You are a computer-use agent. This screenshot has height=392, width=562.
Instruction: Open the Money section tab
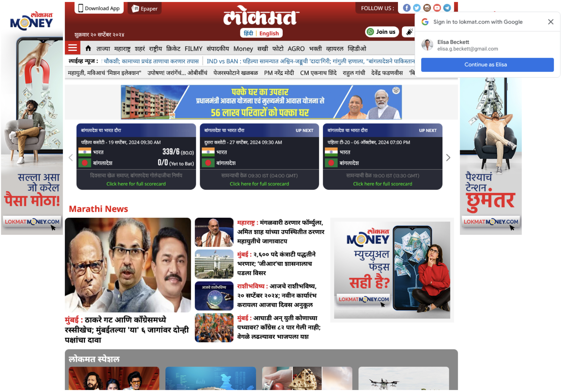click(x=242, y=48)
